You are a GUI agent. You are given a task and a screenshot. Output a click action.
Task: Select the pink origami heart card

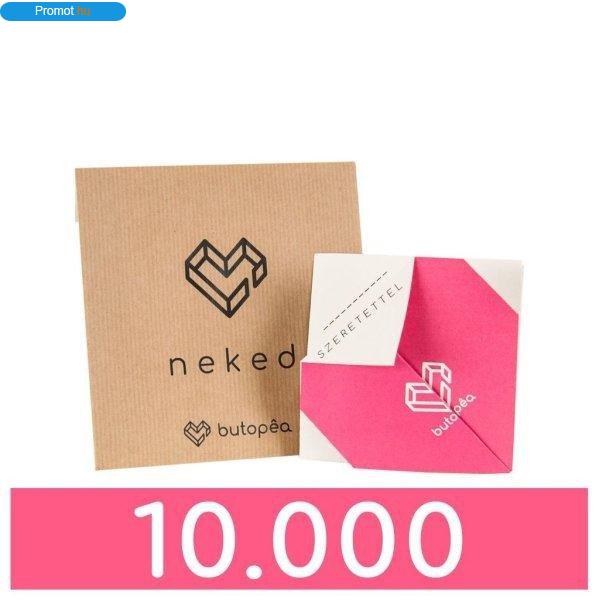(x=411, y=364)
